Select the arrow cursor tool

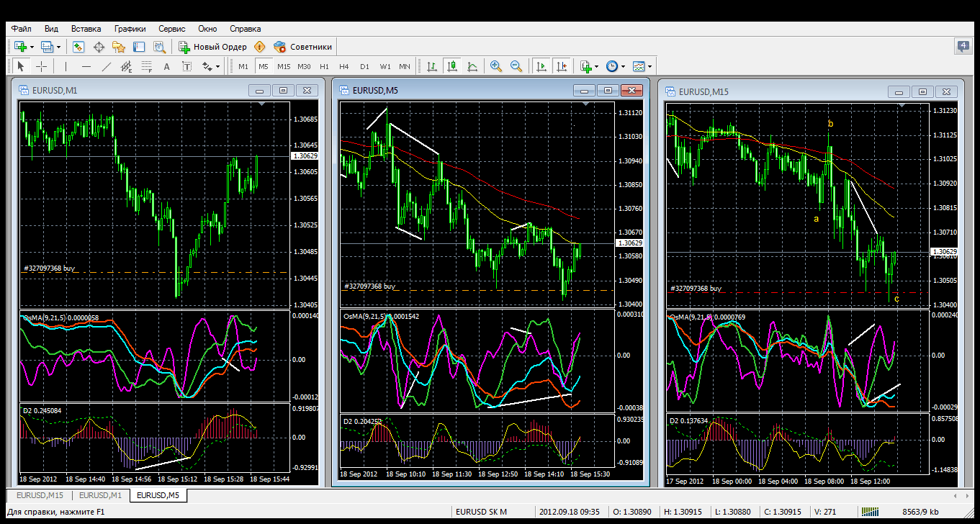[21, 66]
